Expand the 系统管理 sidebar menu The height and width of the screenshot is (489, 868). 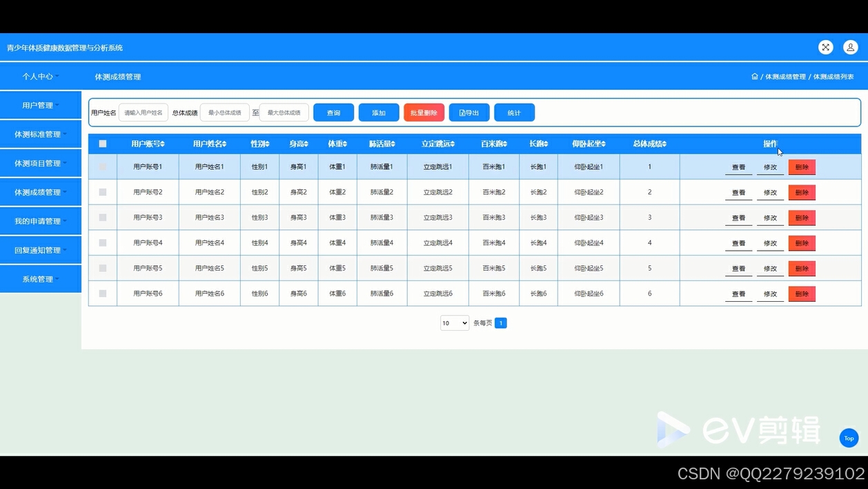click(41, 278)
